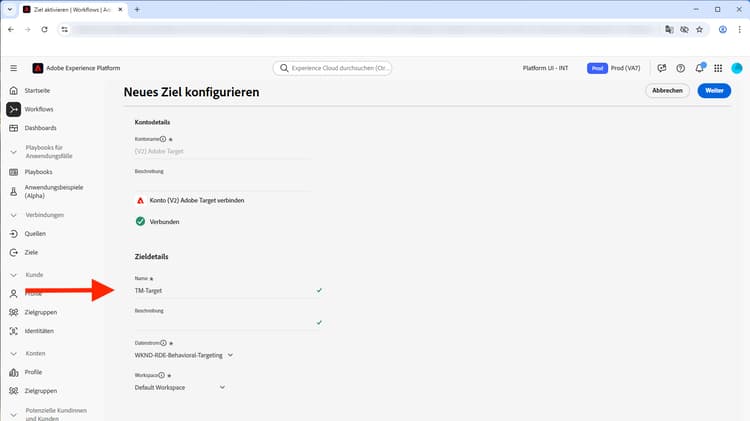Click Platform UI - INT organization label
750x421 pixels.
click(545, 68)
